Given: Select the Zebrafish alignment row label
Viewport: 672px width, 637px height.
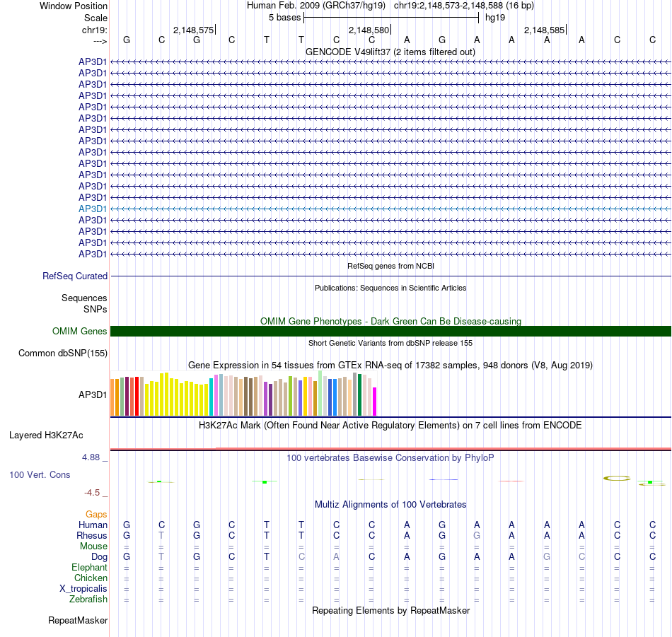Looking at the screenshot, I should tap(88, 600).
